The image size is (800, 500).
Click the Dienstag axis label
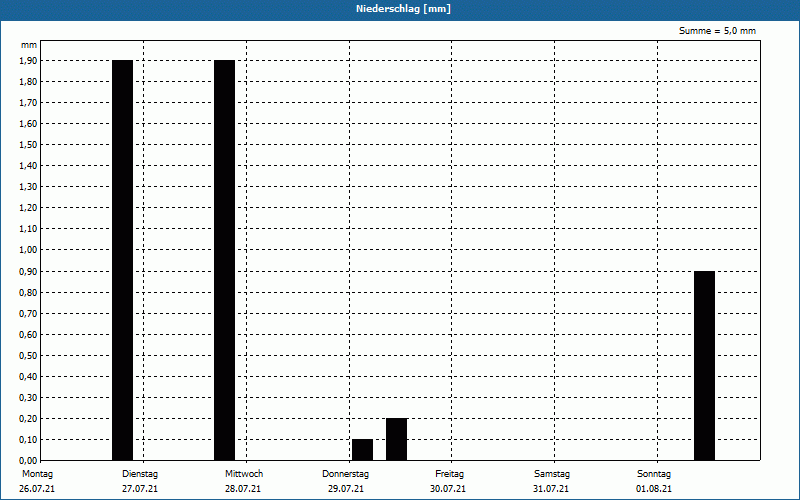pyautogui.click(x=140, y=474)
